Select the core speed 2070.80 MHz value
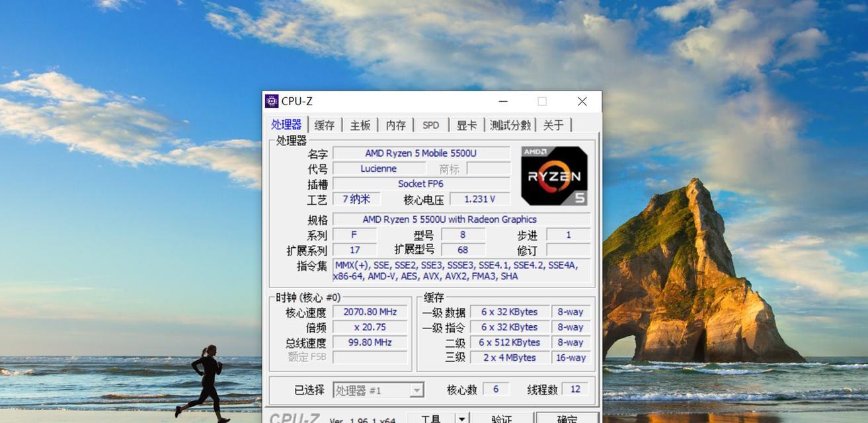 370,312
